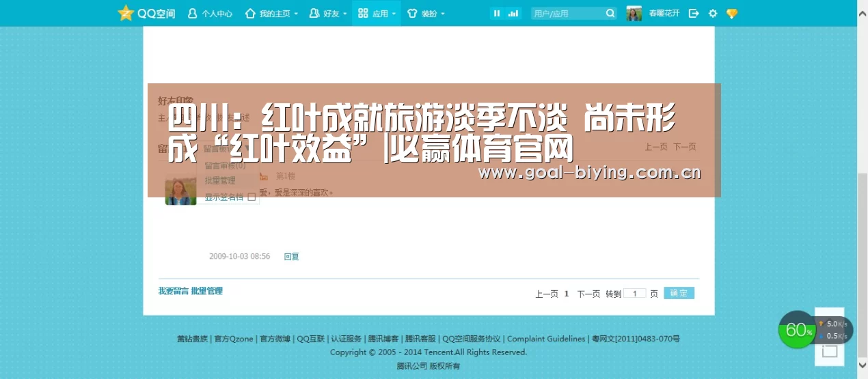868x379 pixels.
Task: Click 批量管理 next to 我要留言
Action: pos(207,291)
